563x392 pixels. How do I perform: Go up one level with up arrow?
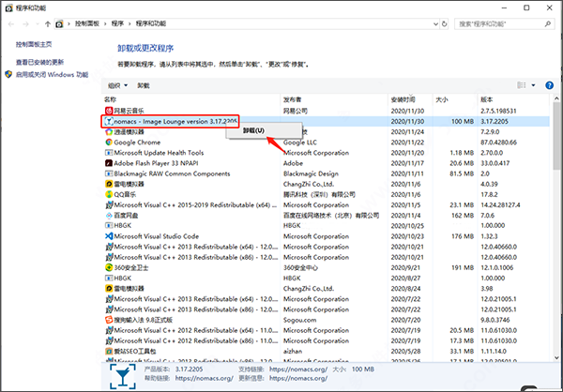pos(48,24)
